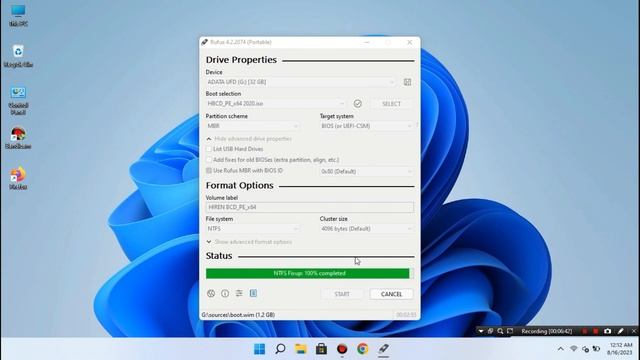Open Google Chrome from the taskbar
This screenshot has width=640, height=360.
[362, 349]
